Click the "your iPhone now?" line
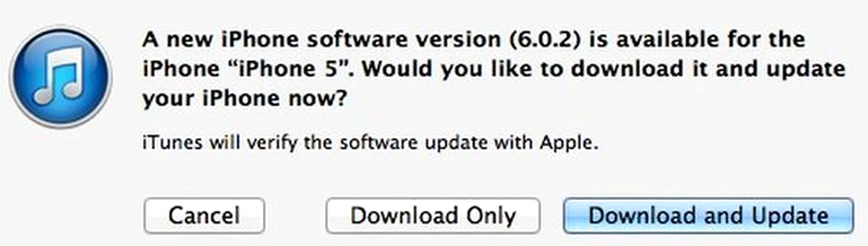The image size is (868, 246). tap(245, 98)
